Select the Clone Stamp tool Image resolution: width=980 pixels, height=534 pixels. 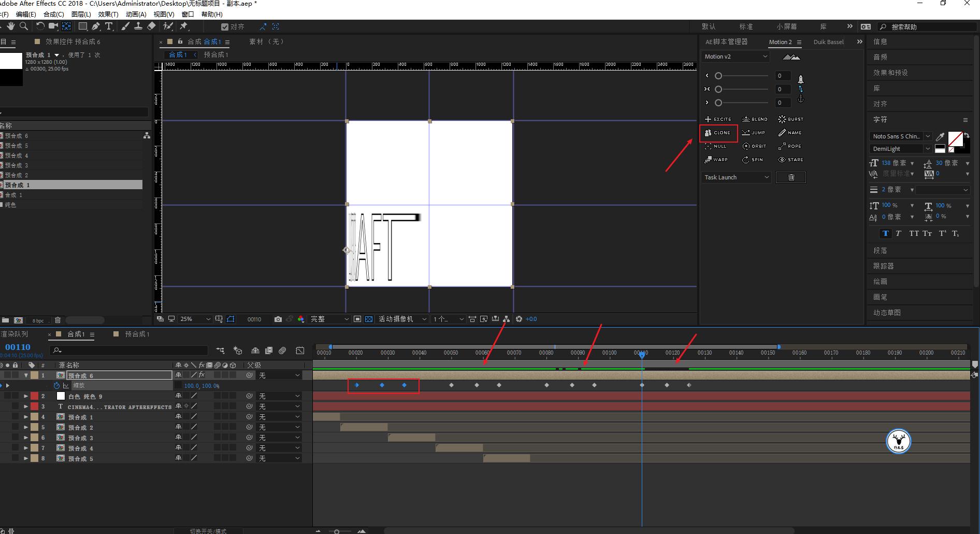tap(138, 26)
